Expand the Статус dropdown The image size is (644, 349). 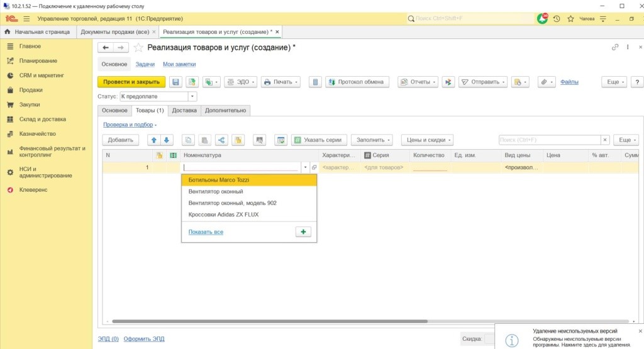(x=192, y=97)
